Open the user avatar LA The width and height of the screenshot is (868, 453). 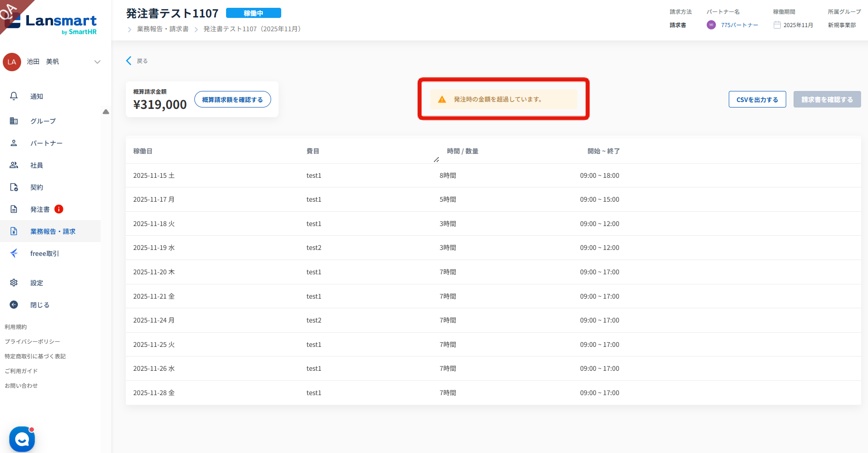pos(12,62)
